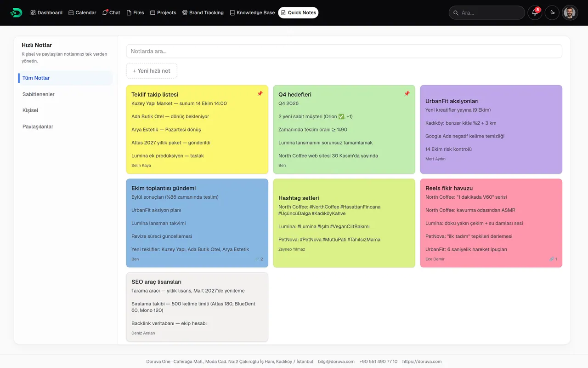Click the Notlarda ara search box
Screen dimensions: 588x368
click(344, 51)
